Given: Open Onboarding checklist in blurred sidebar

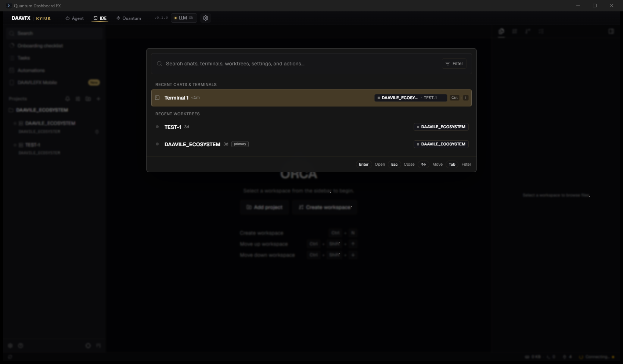Looking at the screenshot, I should tap(54, 46).
